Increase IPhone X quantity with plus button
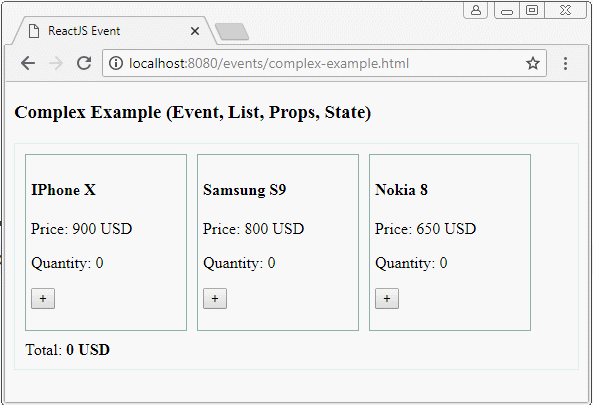 pos(43,299)
